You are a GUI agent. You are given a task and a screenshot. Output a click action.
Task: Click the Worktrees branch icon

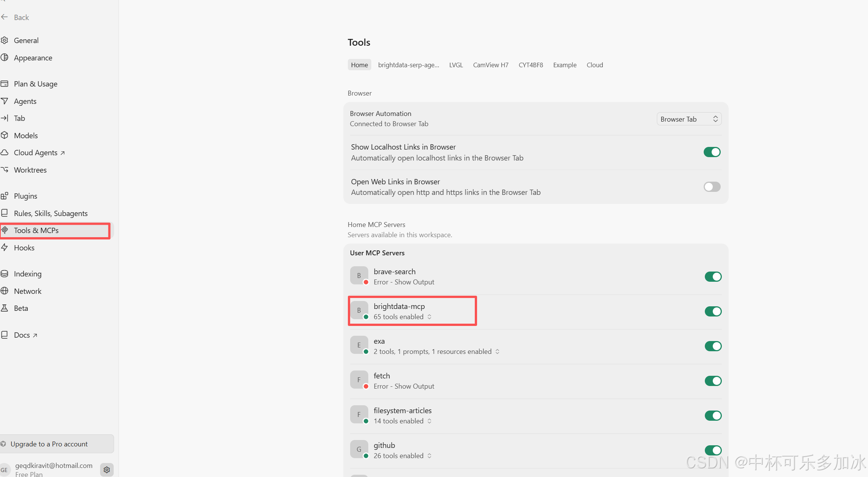(x=5, y=170)
